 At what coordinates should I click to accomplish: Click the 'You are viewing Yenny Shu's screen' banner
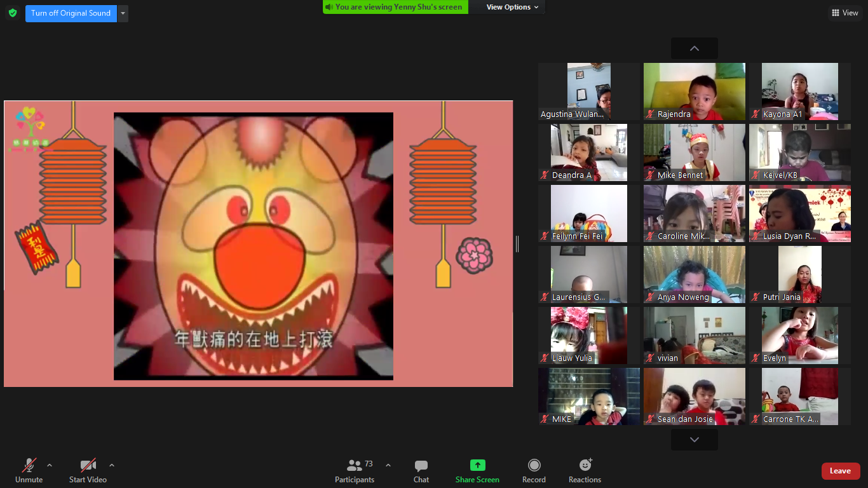click(x=396, y=7)
